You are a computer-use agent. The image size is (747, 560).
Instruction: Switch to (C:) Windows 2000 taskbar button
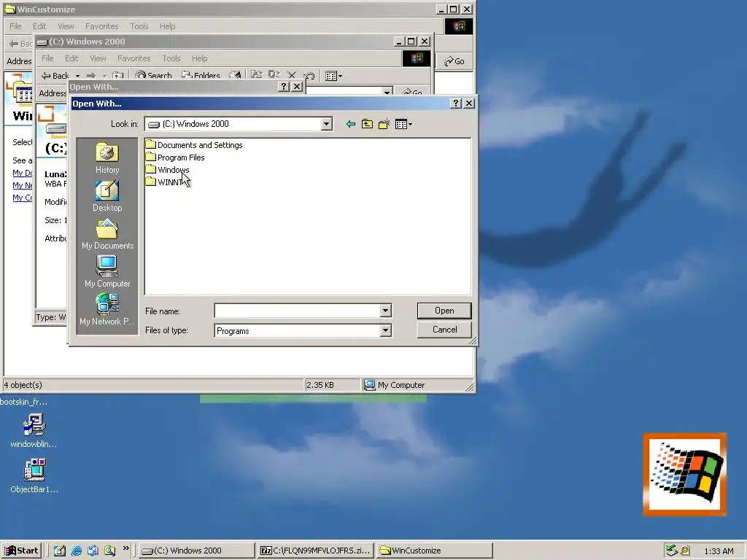click(x=196, y=551)
